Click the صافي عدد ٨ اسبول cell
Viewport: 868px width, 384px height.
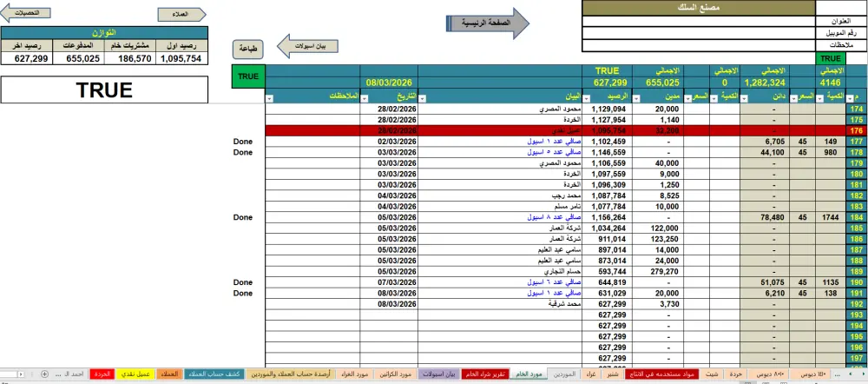[x=501, y=218]
